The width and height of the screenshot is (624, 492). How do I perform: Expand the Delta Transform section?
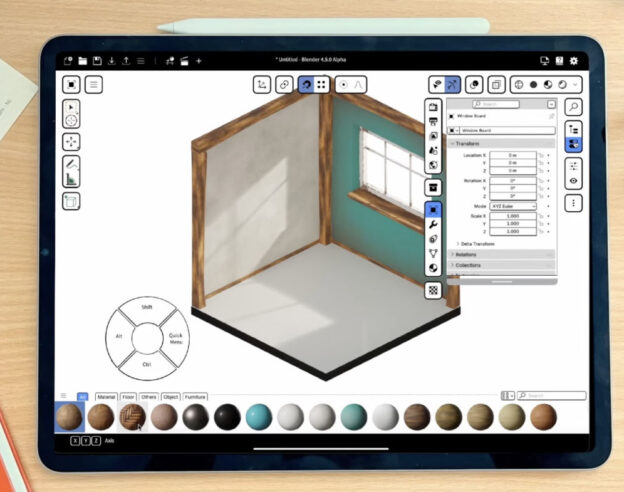476,244
